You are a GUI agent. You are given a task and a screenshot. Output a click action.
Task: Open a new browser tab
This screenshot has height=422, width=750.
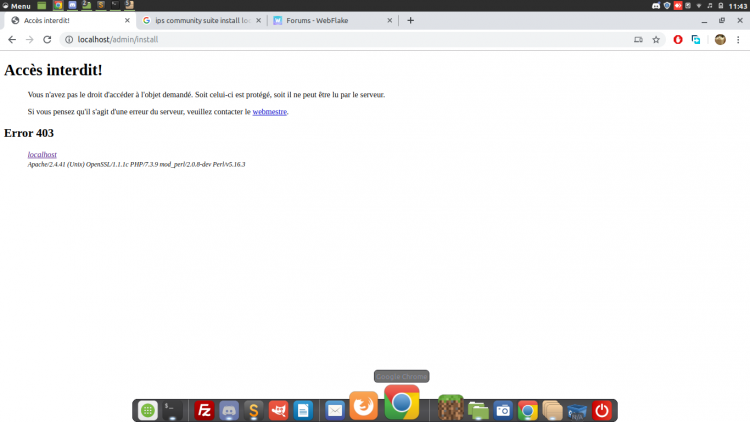tap(410, 20)
